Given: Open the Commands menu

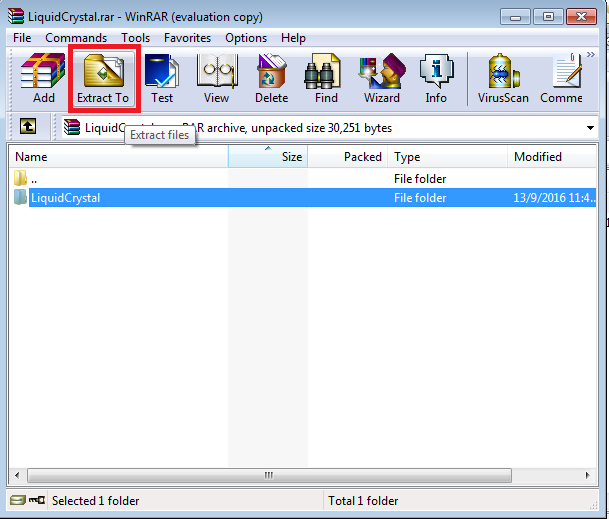Looking at the screenshot, I should (76, 38).
